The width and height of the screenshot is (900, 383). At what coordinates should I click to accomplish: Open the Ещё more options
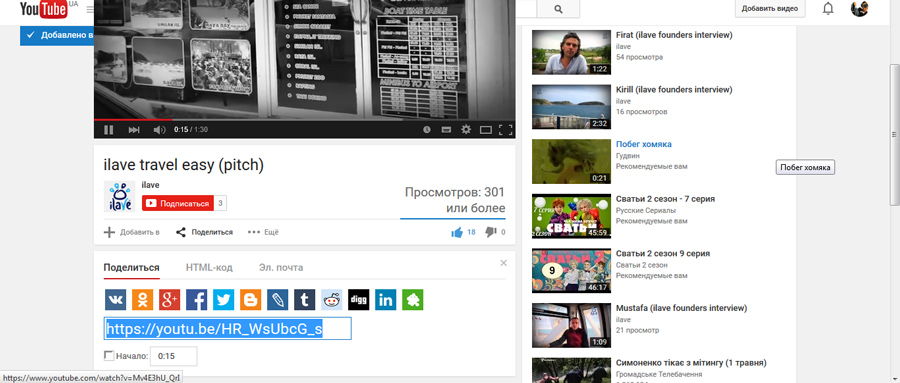click(x=263, y=232)
